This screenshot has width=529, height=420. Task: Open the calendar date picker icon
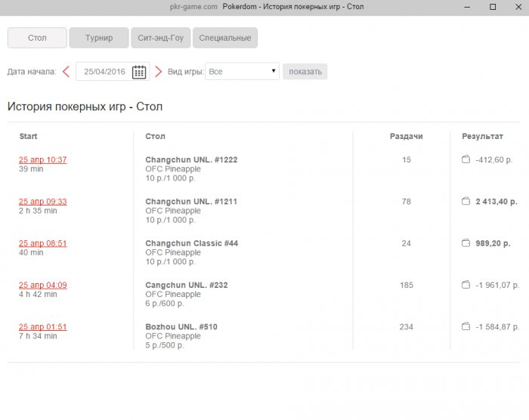click(139, 72)
